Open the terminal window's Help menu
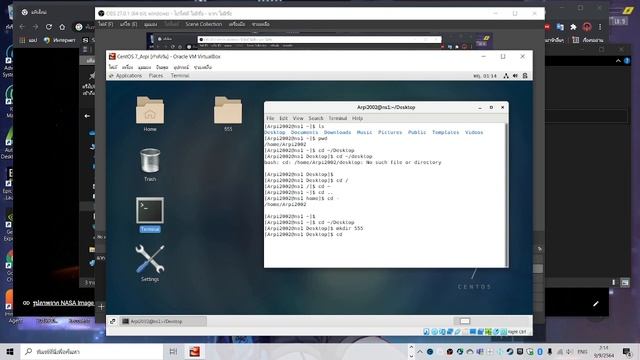The image size is (640, 360). click(x=357, y=118)
